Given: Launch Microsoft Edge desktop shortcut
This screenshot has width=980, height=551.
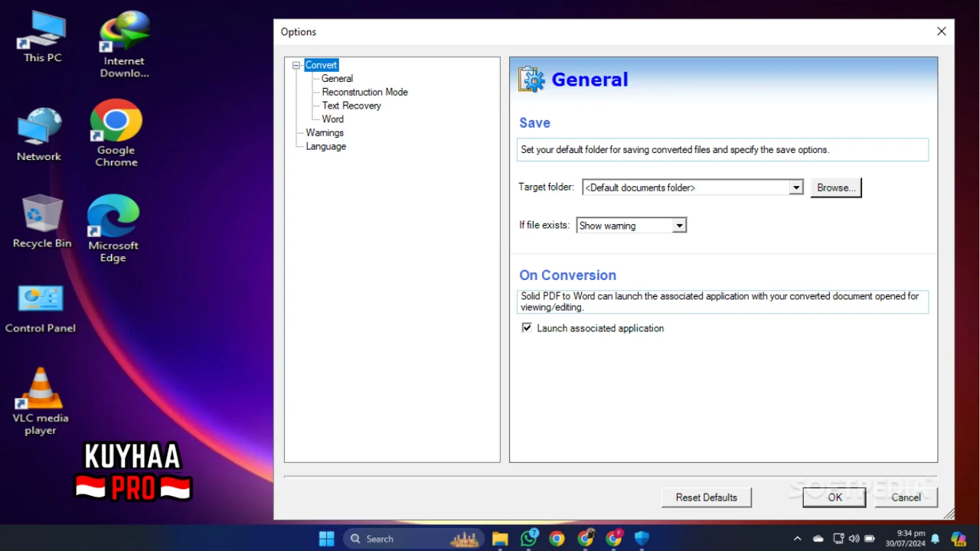Looking at the screenshot, I should click(x=113, y=229).
